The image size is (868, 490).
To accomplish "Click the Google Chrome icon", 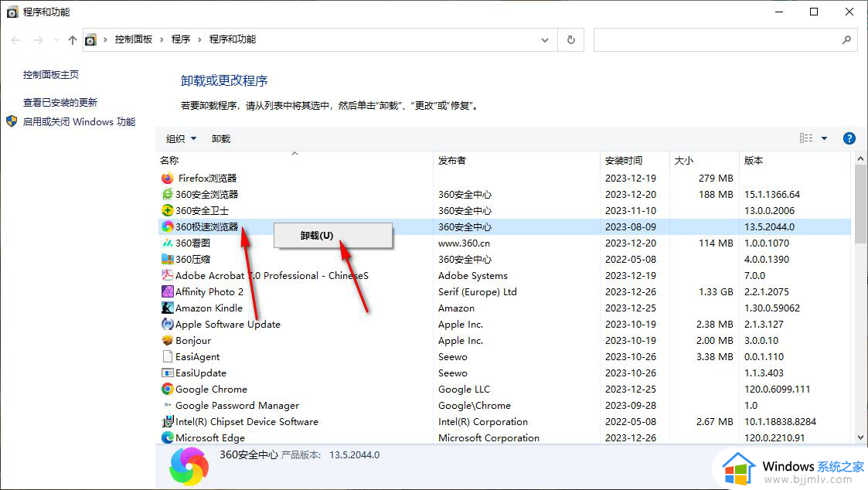I will click(167, 390).
